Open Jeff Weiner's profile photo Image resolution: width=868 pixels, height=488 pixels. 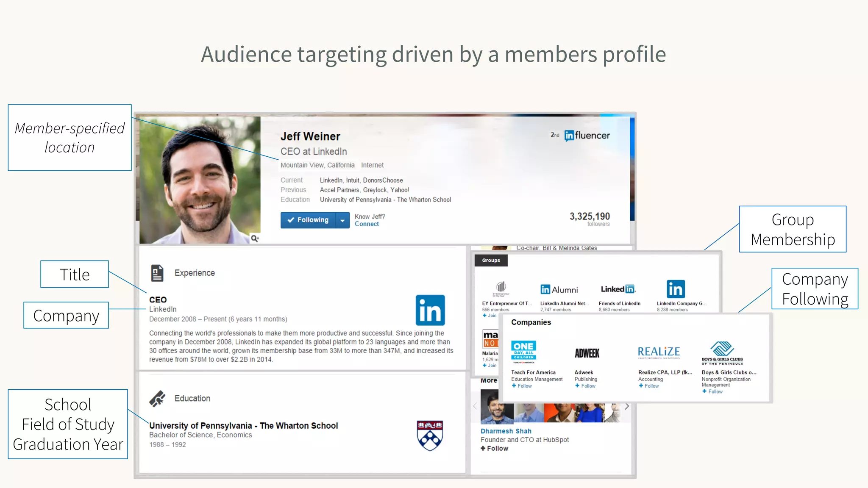click(200, 180)
